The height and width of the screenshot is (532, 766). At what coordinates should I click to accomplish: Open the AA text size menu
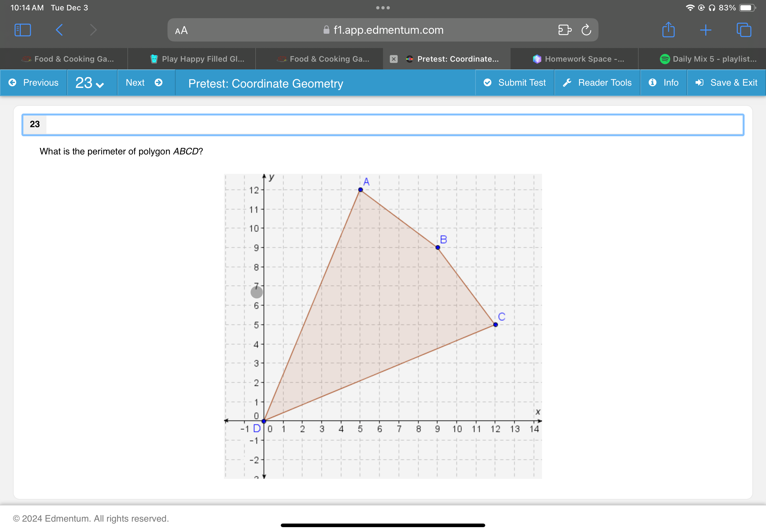[x=181, y=30]
